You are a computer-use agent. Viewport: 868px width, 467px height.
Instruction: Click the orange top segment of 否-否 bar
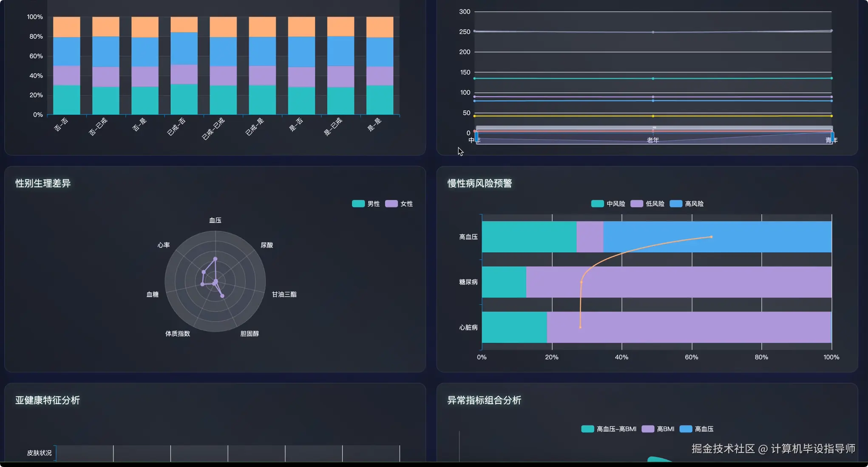(x=66, y=27)
